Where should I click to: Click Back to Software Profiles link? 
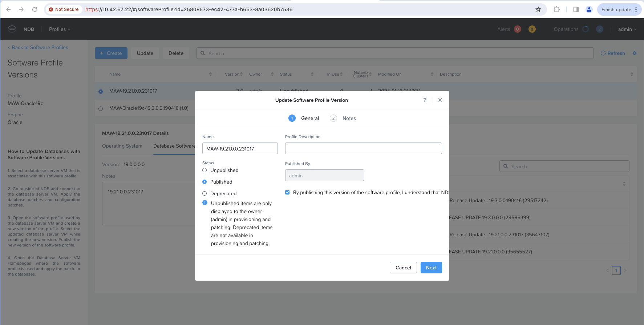(38, 47)
